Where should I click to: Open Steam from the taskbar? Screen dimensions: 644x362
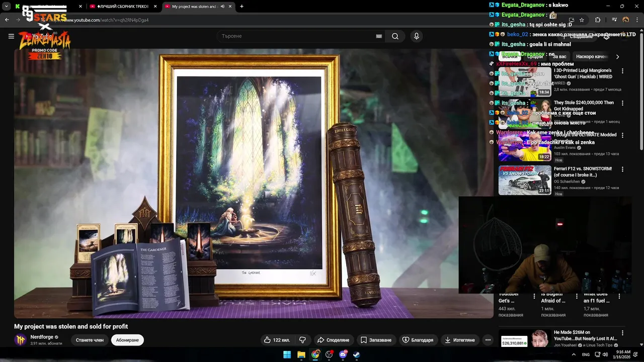click(357, 354)
